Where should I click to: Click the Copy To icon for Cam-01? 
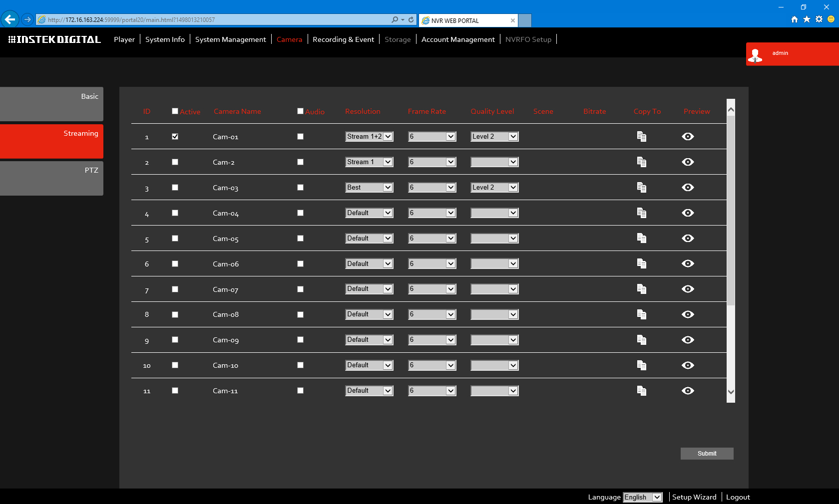[642, 137]
